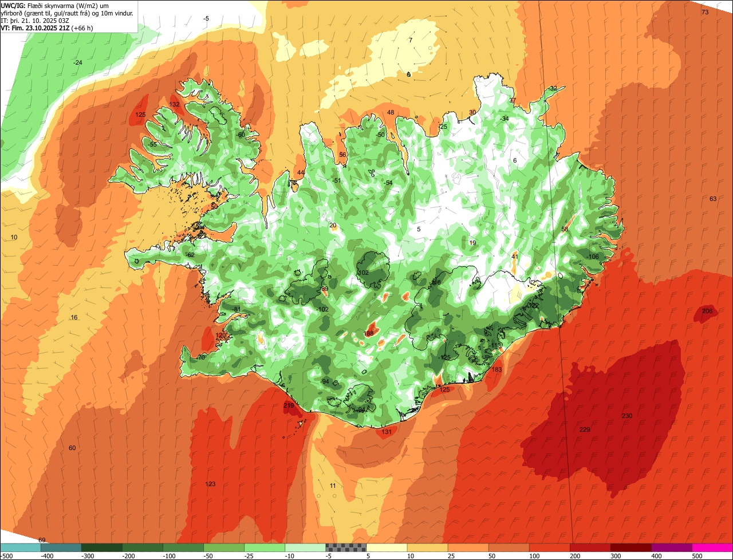Image resolution: width=733 pixels, height=560 pixels.
Task: Click the value '56' near the northwest bay
Action: click(x=342, y=155)
